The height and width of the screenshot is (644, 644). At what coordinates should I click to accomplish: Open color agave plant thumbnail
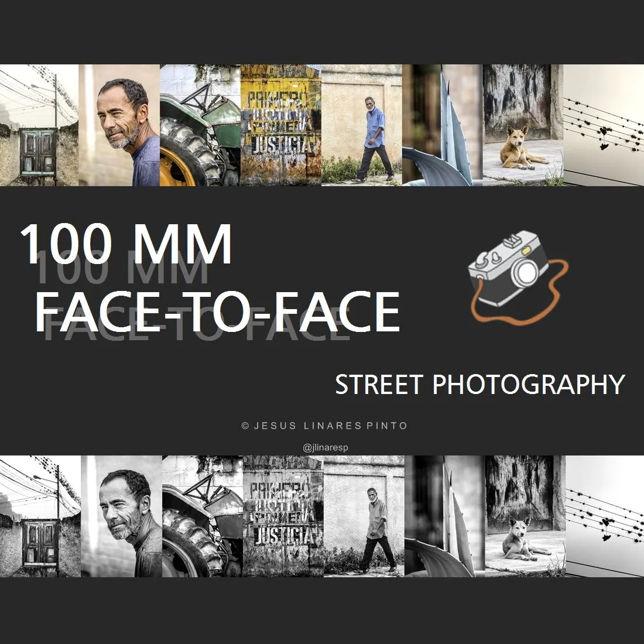(443, 125)
